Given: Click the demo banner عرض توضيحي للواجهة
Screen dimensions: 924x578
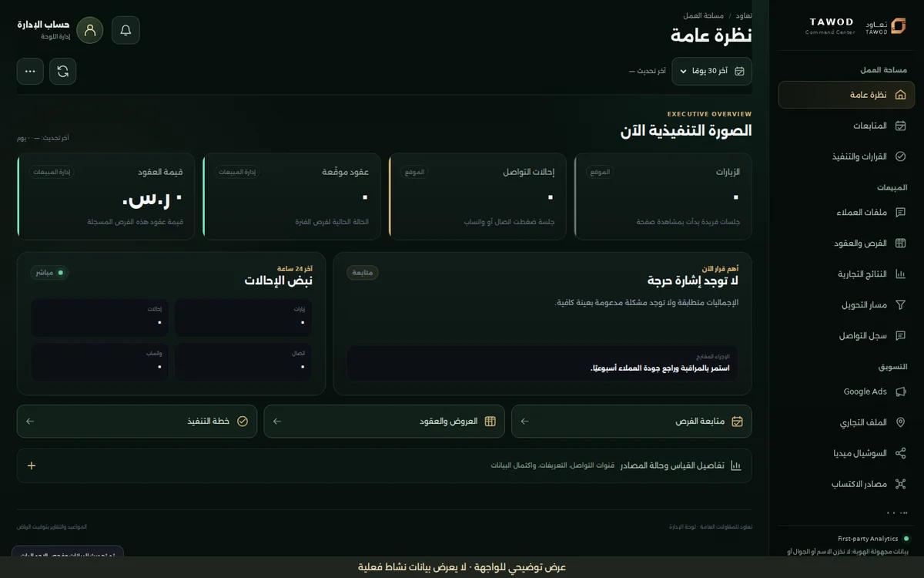Looking at the screenshot, I should 462,567.
